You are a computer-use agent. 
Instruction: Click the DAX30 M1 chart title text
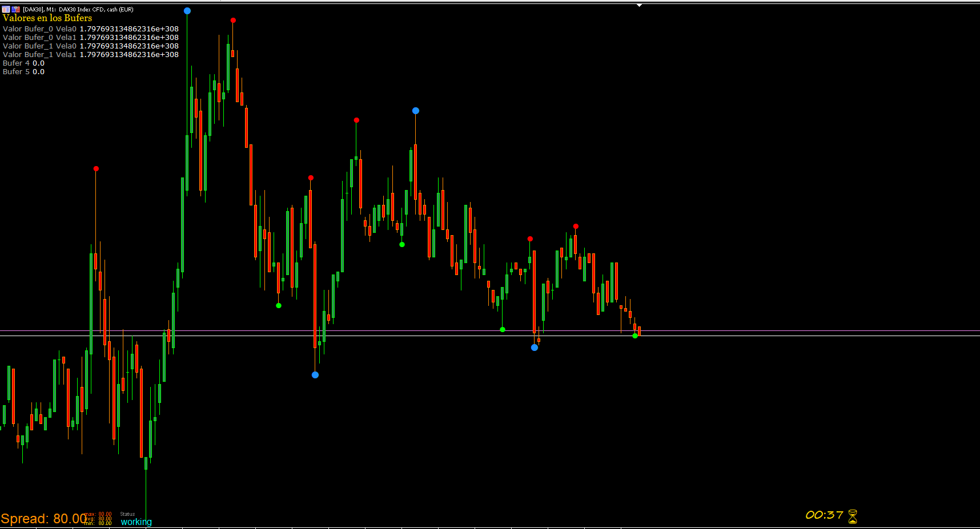(78, 10)
